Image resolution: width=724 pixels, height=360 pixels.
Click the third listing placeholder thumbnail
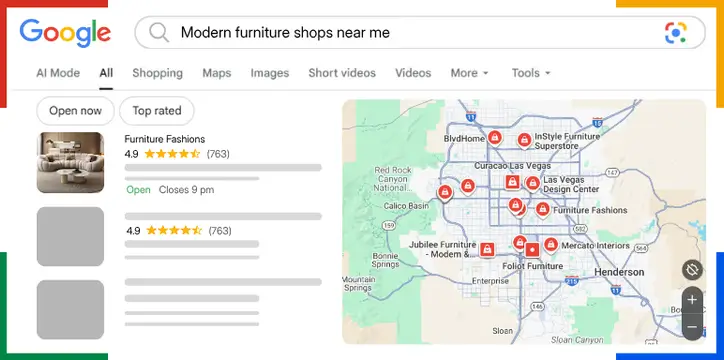(x=70, y=310)
